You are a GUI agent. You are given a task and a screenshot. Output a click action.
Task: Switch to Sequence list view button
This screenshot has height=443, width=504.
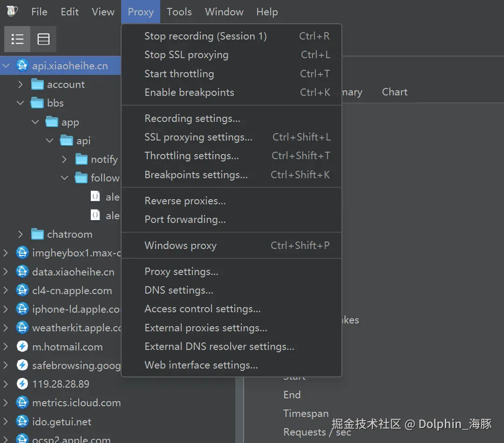(43, 39)
